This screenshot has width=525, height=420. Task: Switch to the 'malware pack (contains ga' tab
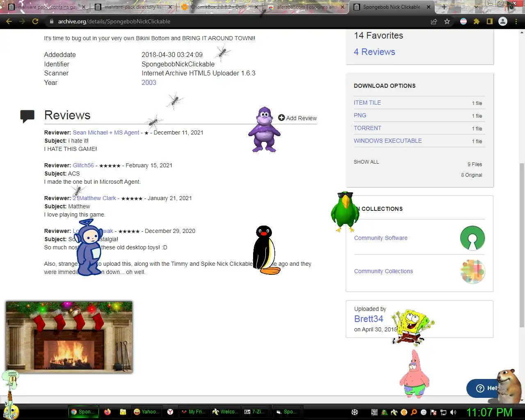pos(48,7)
